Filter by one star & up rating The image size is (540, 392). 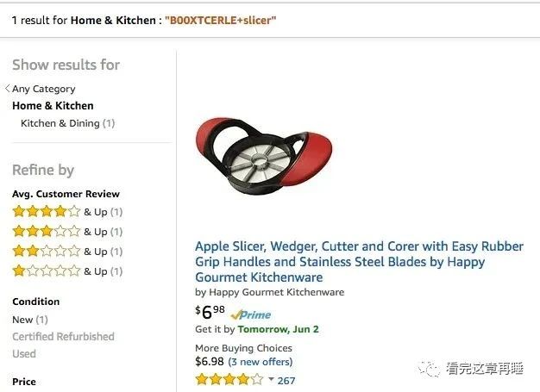point(67,271)
